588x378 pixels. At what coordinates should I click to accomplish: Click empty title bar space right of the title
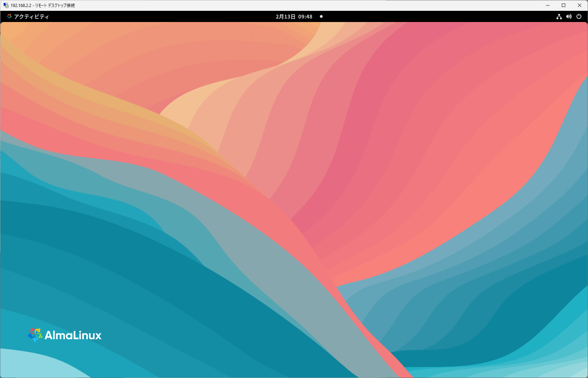coord(280,5)
